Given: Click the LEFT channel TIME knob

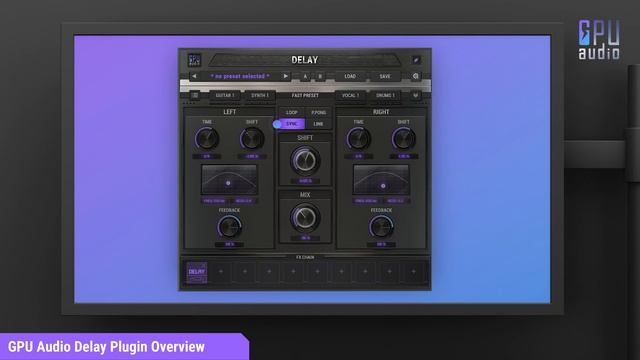Looking at the screenshot, I should tap(207, 138).
